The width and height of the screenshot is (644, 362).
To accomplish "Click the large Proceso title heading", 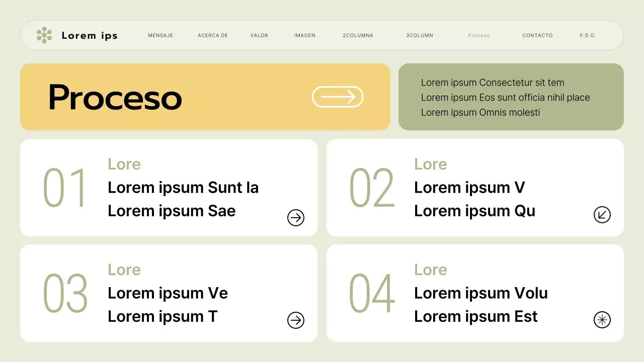I will coord(115,97).
